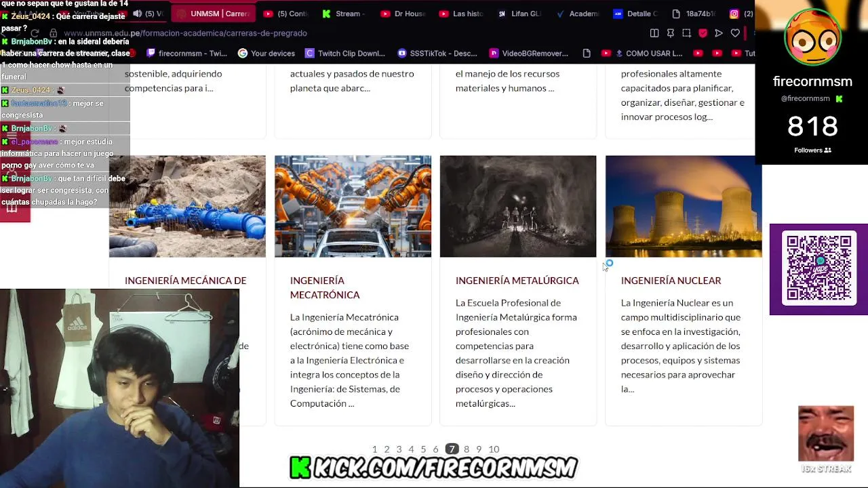
Task: Click the Ingeniería Metalúrgica mine thumbnail
Action: pos(518,206)
